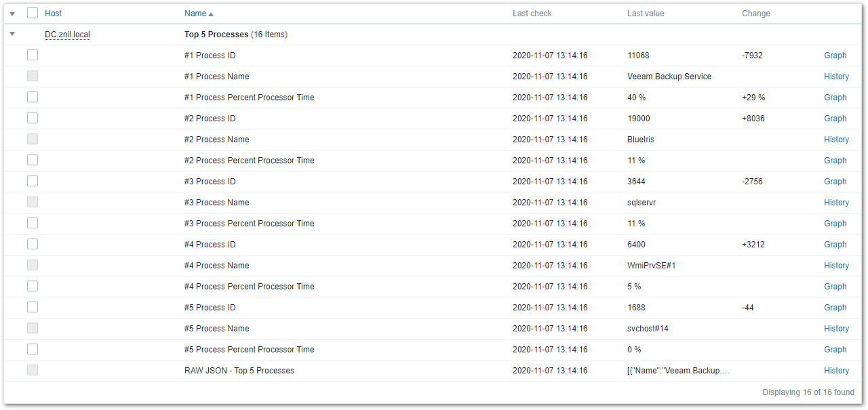The height and width of the screenshot is (410, 868).
Task: Tick the select-all checkbox in header
Action: point(33,13)
